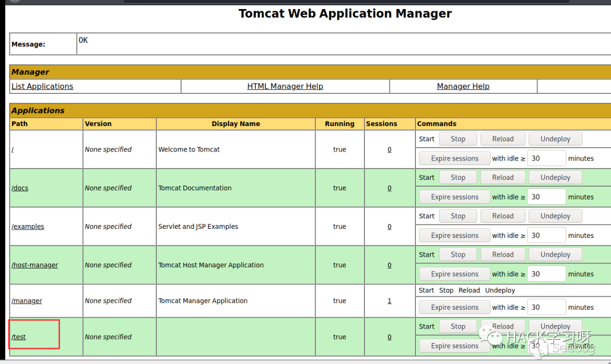Stop the Tomcat Host Manager Application
This screenshot has height=364, width=611.
[458, 254]
